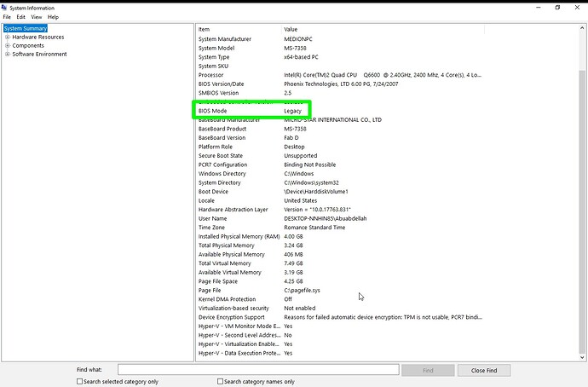Expand the Hardware Resources node
This screenshot has height=387, width=588.
pos(7,37)
